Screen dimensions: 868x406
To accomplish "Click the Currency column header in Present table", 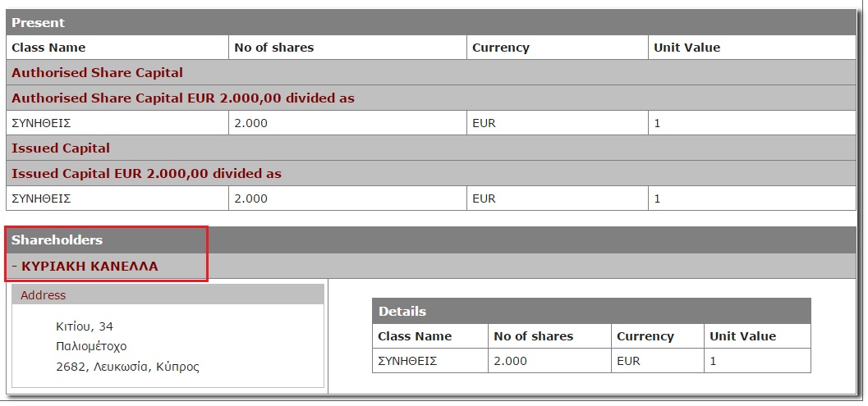I will pyautogui.click(x=501, y=48).
